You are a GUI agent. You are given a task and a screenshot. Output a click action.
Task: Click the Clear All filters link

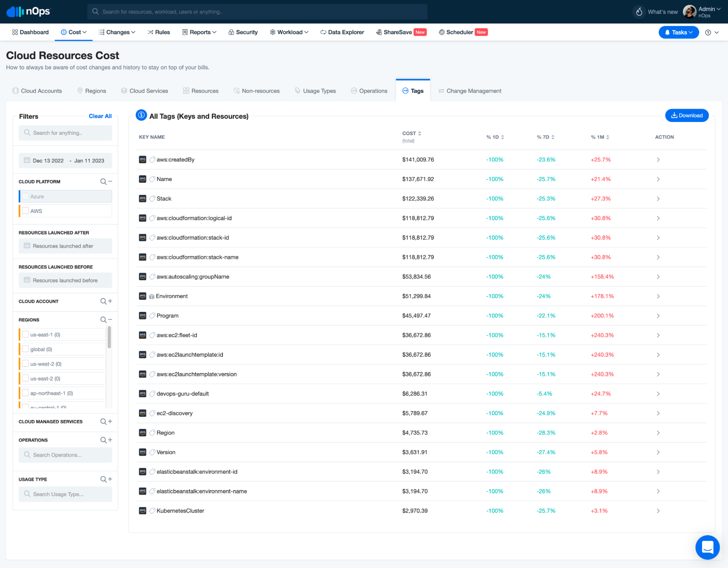tap(100, 116)
